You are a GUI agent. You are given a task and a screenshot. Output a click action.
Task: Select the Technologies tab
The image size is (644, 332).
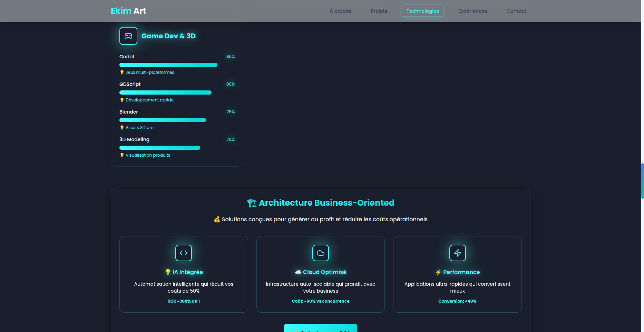click(422, 11)
